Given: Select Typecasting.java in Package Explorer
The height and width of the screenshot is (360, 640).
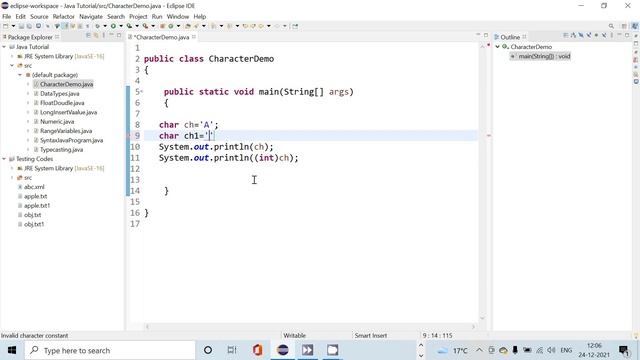Looking at the screenshot, I should 61,149.
